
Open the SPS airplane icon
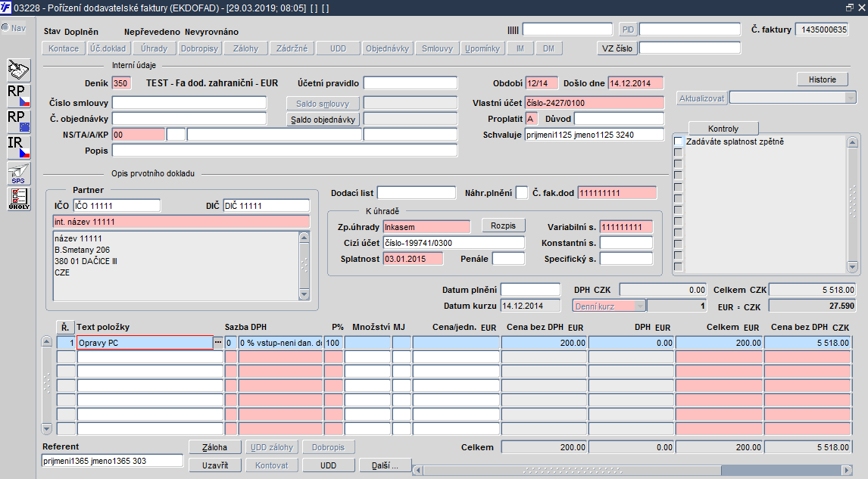pyautogui.click(x=19, y=174)
